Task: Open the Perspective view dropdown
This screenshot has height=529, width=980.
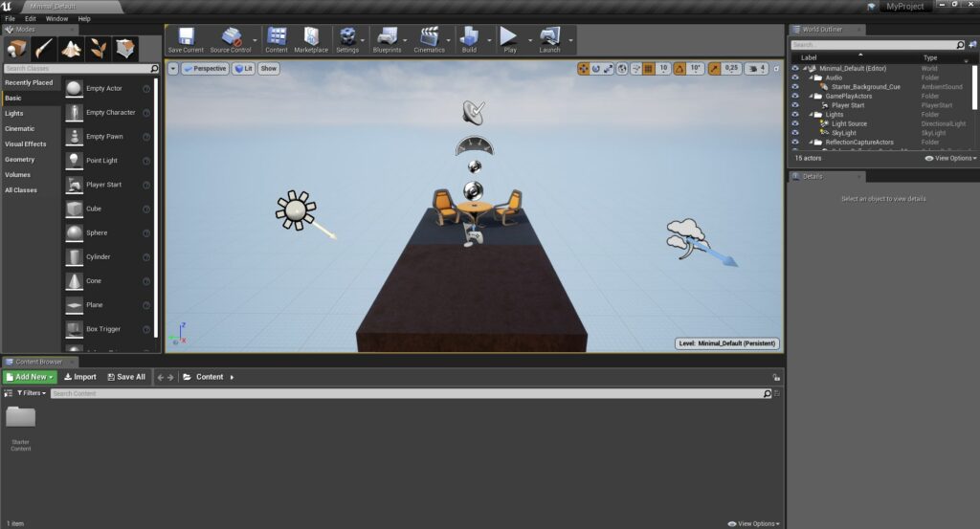Action: pos(205,69)
